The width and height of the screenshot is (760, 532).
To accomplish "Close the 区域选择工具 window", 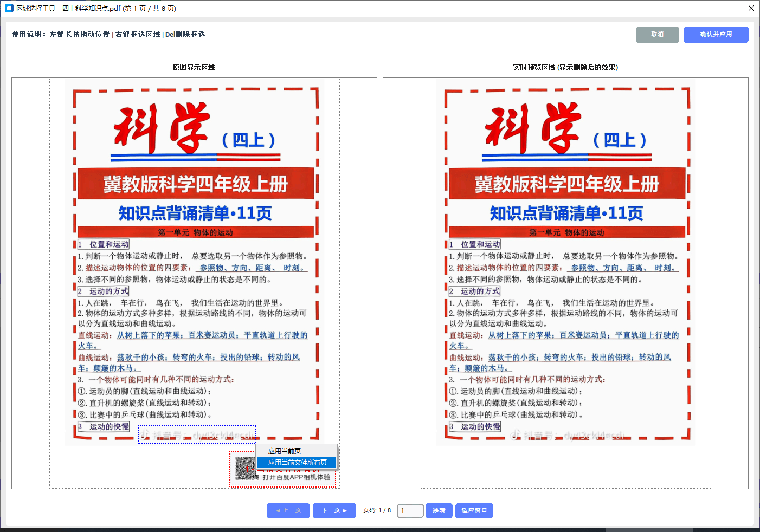I will [751, 8].
